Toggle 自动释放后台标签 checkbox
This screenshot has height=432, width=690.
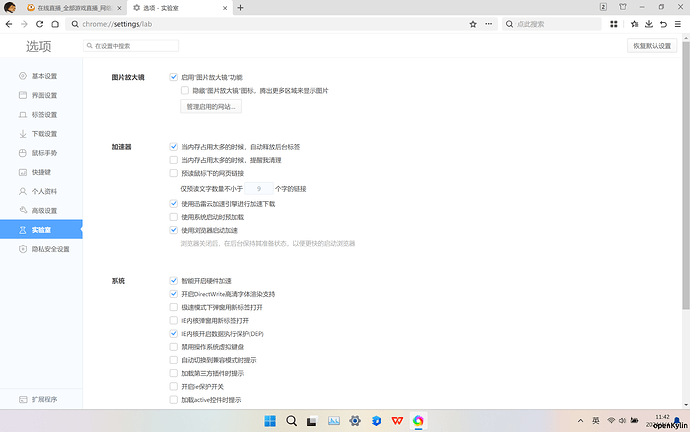174,146
